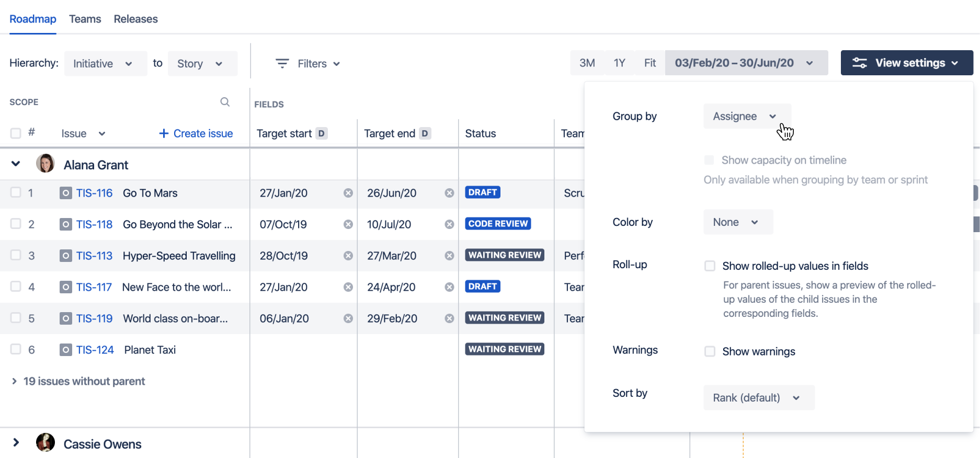Screen dimensions: 980x458
Task: Click the DRAFT status for Go To Mars
Action: coord(483,192)
